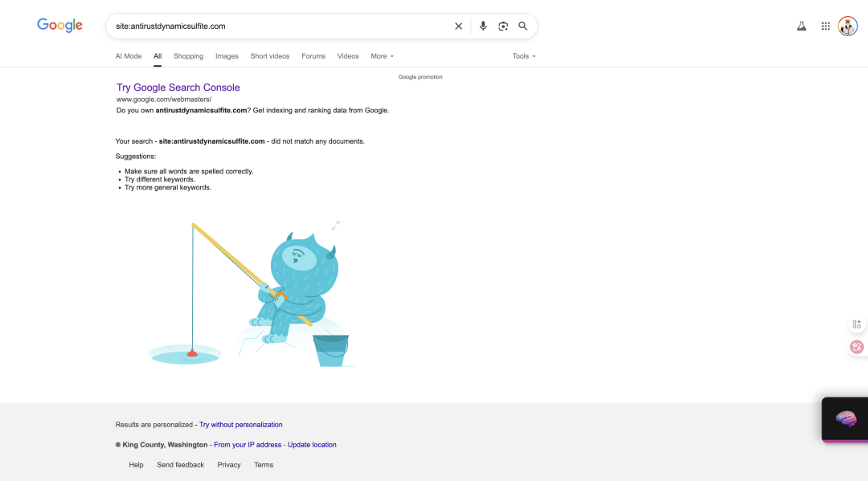The width and height of the screenshot is (868, 481).
Task: Switch to AI Mode tab
Action: tap(129, 56)
